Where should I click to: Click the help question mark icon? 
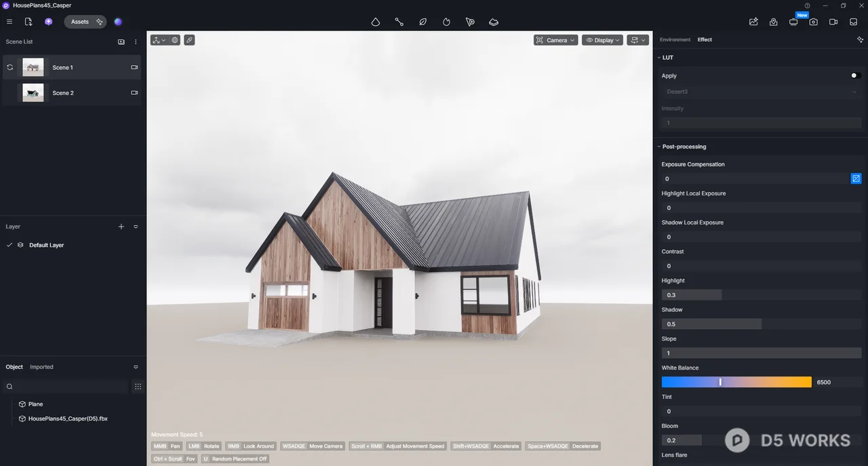pyautogui.click(x=807, y=5)
